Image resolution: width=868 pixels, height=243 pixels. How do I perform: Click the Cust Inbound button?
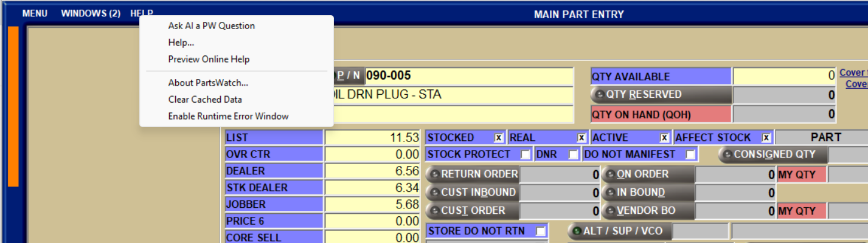tap(473, 193)
